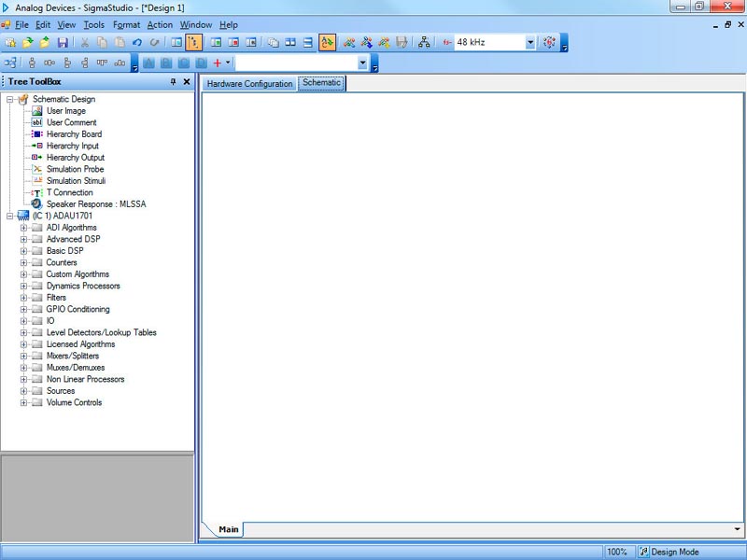Viewport: 747px width, 560px height.
Task: Click the D button in the second toolbar
Action: [x=201, y=63]
